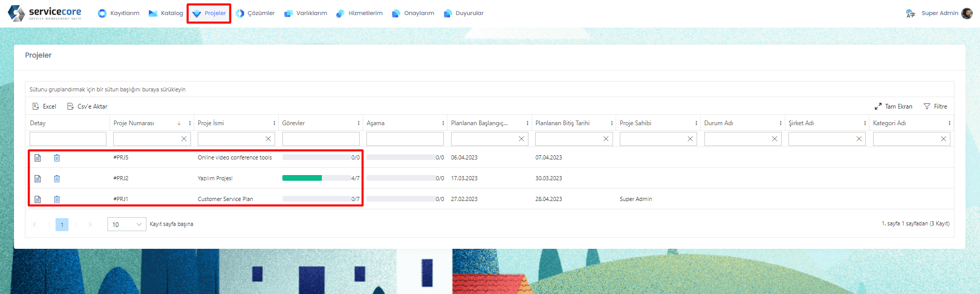Open Proje İsmi column menu dots
The height and width of the screenshot is (294, 980).
click(274, 123)
